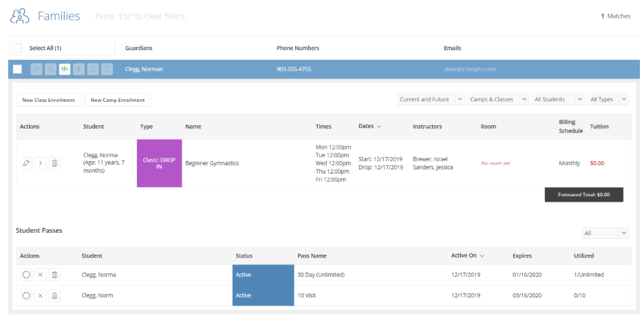
Task: Sort passes by Active On column
Action: click(467, 255)
